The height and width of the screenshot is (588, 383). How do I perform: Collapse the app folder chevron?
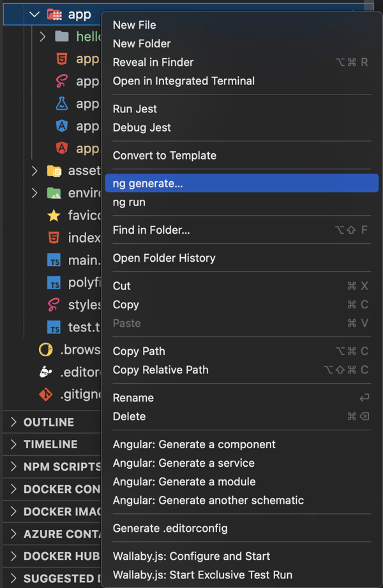pos(34,13)
